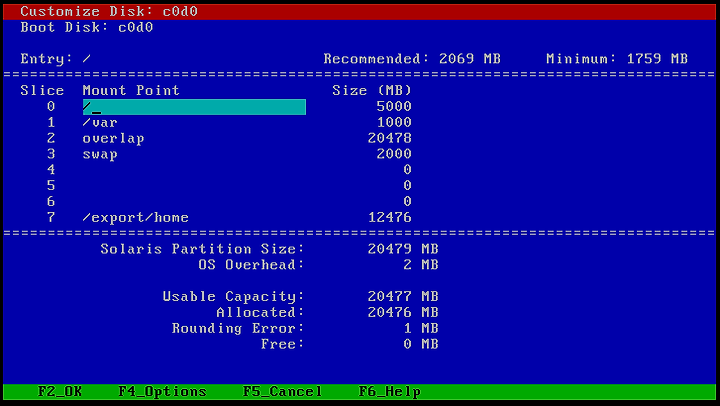Click the Customize Disk: c0d0 title
This screenshot has width=720, height=406.
pyautogui.click(x=109, y=11)
